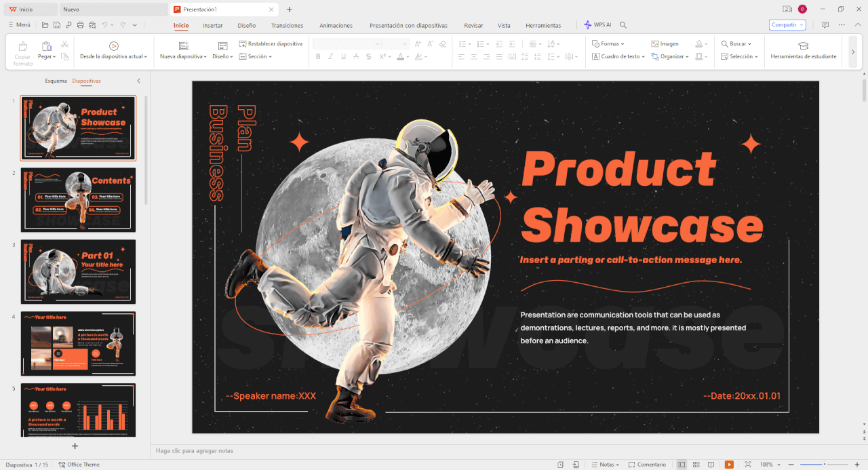Select slide 3 thumbnail in the panel
Image resolution: width=868 pixels, height=470 pixels.
point(77,271)
